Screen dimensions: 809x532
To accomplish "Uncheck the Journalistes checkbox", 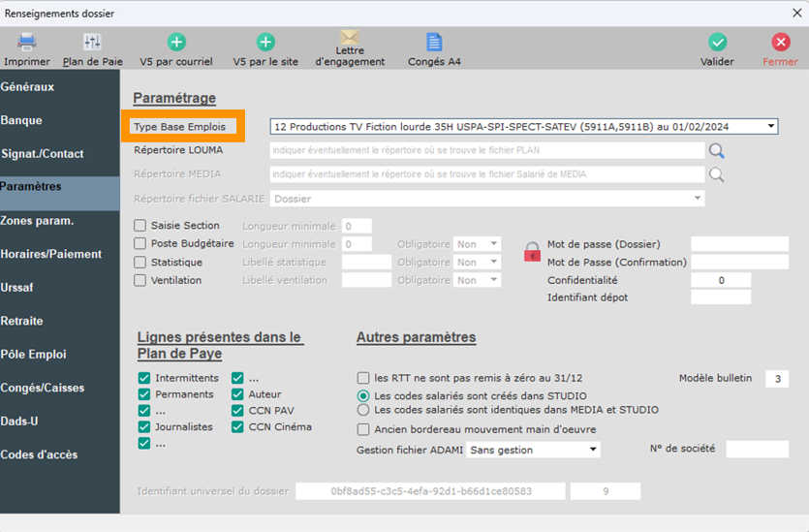I will click(x=144, y=427).
